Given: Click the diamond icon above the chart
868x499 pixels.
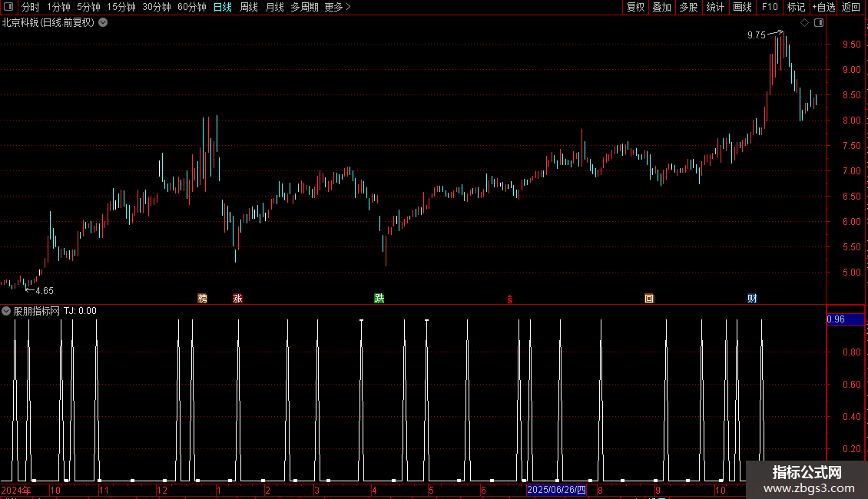Looking at the screenshot, I should [x=804, y=23].
